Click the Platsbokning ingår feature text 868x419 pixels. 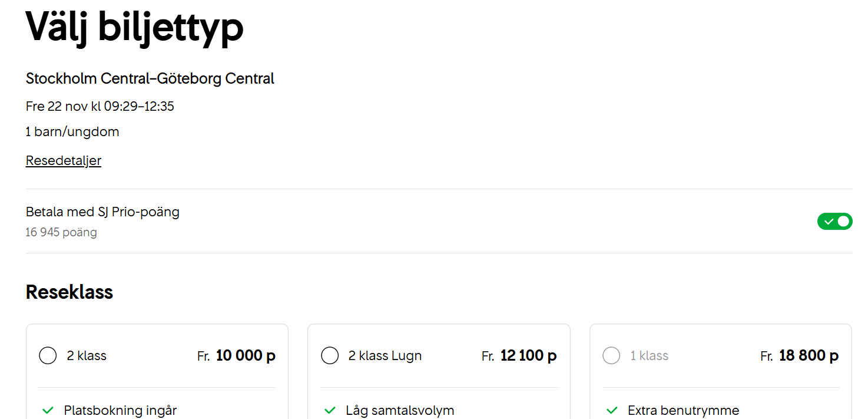pos(120,410)
